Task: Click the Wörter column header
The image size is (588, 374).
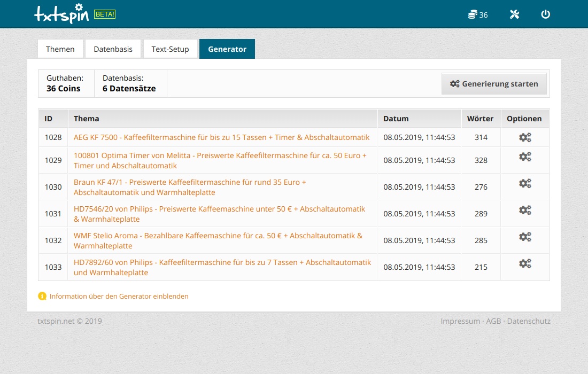Action: (480, 119)
